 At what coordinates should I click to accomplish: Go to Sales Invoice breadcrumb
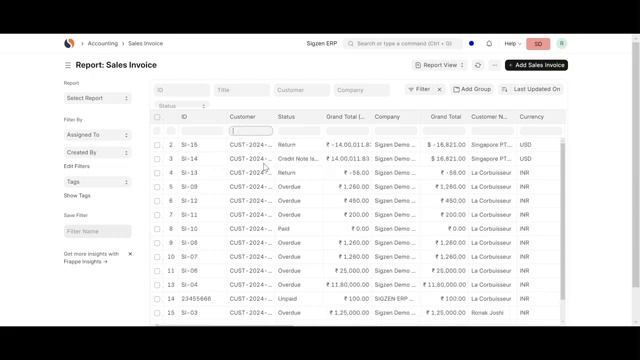(x=145, y=43)
